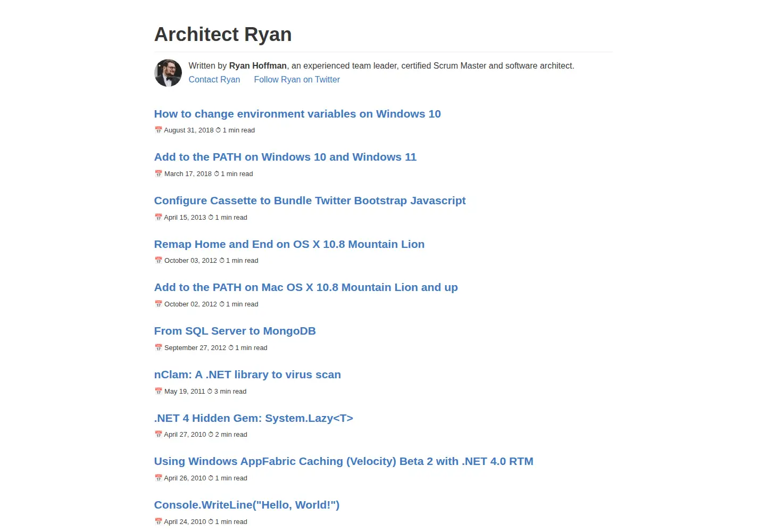Click Ryan Hoffman's avatar photo
This screenshot has width=766, height=532.
click(168, 73)
